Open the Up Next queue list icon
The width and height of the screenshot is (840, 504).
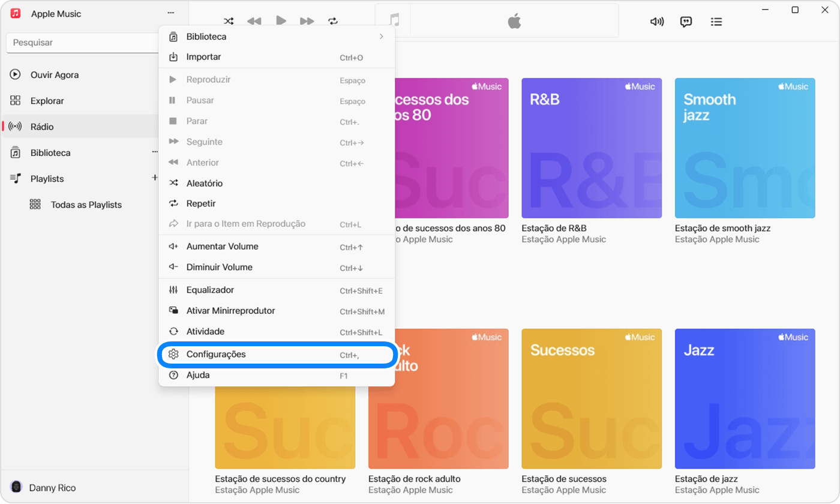[x=716, y=22]
